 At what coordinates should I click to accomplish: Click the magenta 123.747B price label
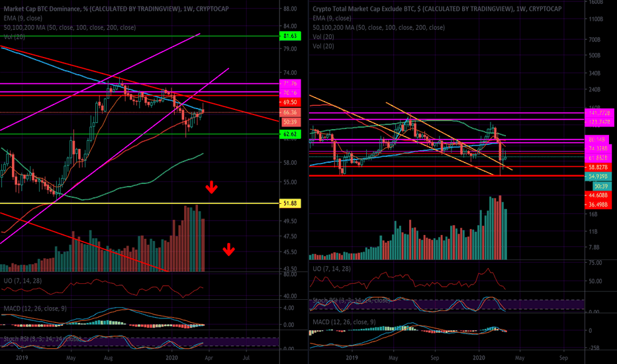click(599, 122)
